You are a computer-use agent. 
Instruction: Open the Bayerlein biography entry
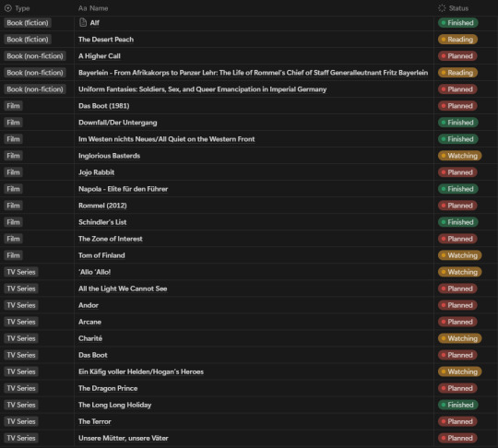click(x=253, y=73)
